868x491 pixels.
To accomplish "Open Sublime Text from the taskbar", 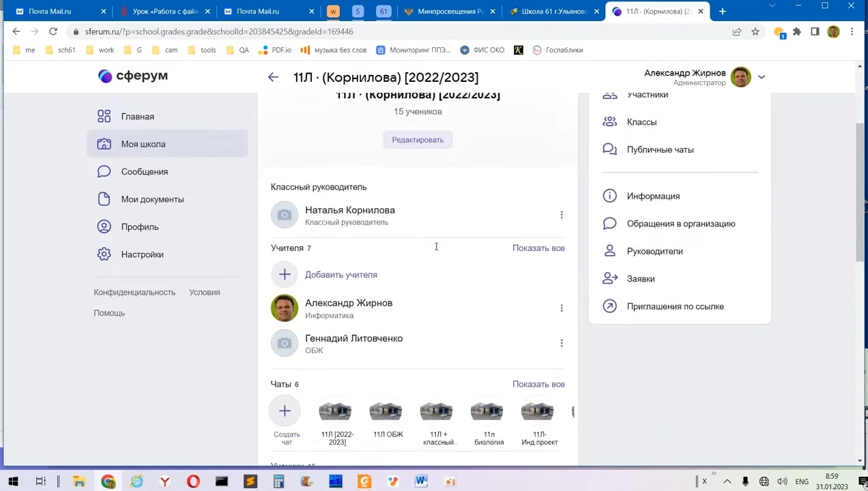I will tap(250, 481).
